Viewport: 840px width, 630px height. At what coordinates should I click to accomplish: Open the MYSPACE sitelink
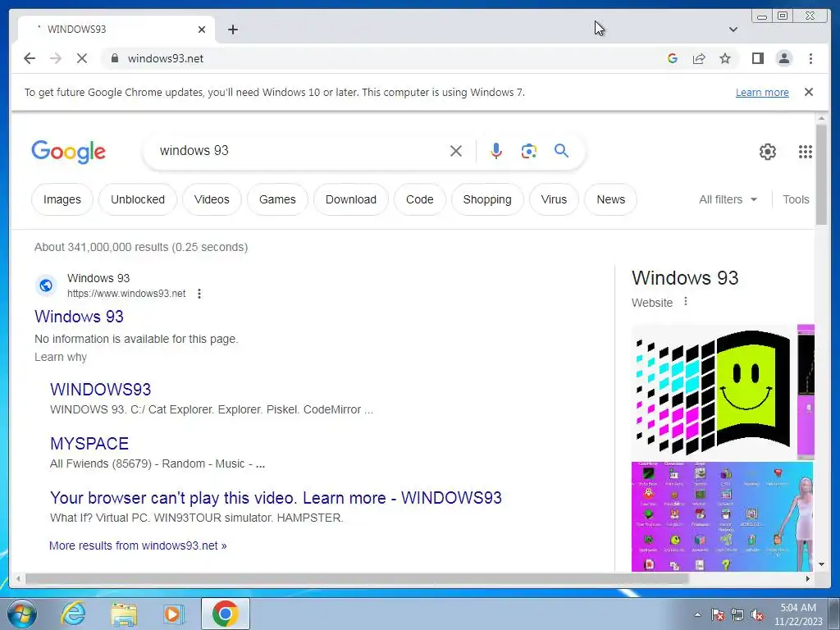tap(89, 444)
